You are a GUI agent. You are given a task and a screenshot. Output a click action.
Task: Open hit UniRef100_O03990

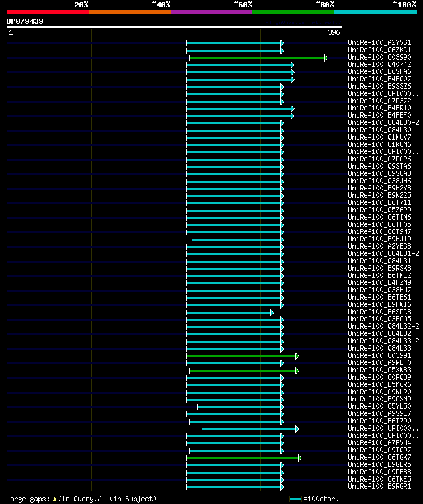(379, 57)
